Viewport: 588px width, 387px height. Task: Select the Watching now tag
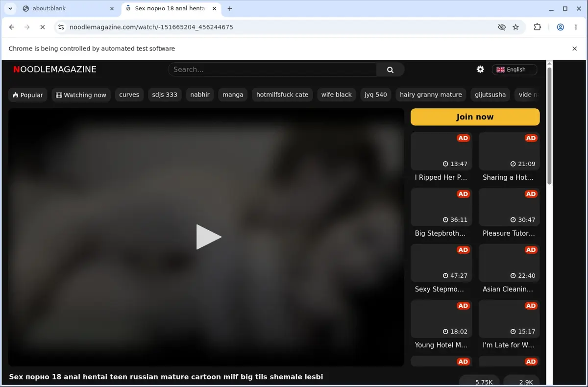pyautogui.click(x=81, y=95)
